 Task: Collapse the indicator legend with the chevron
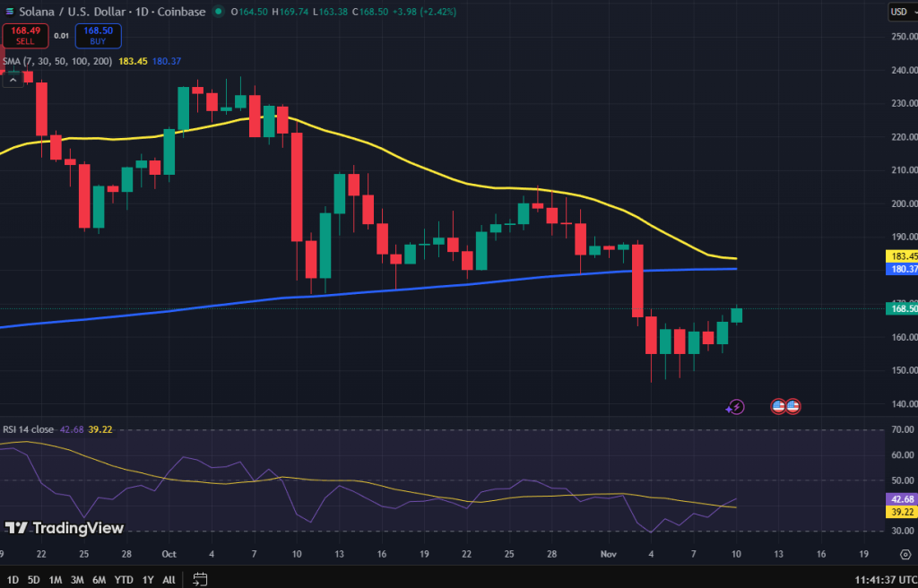click(13, 81)
